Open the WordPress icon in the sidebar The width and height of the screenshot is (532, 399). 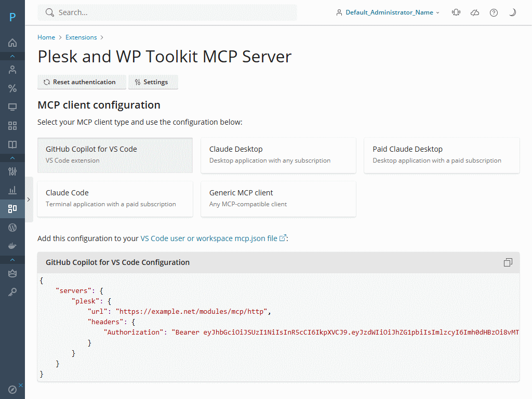[x=12, y=227]
